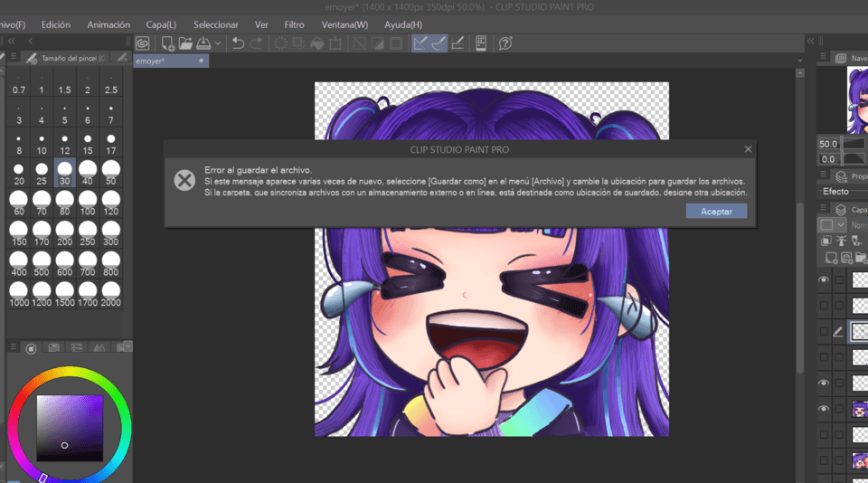Create new canvas via New icon
Viewport: 868px width, 483px height.
167,43
